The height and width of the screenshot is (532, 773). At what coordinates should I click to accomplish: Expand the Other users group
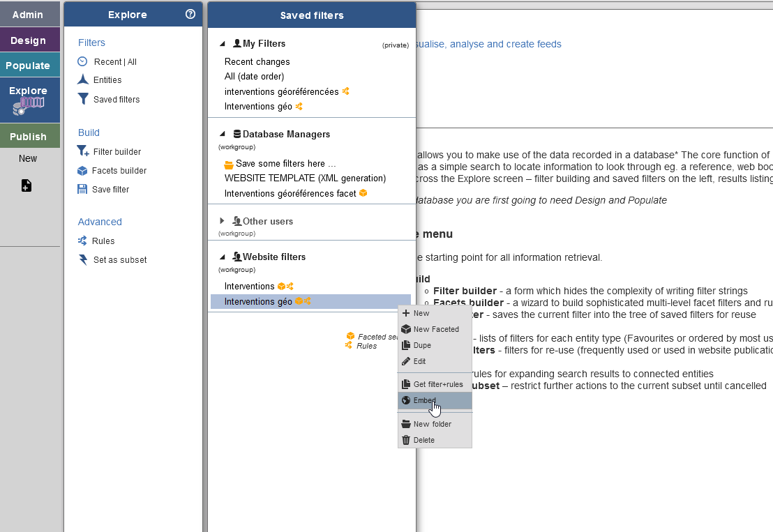tap(223, 222)
